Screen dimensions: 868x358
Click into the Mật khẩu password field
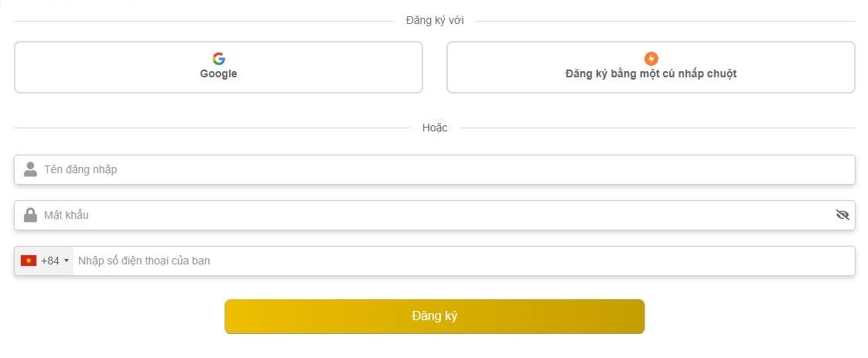pos(433,215)
